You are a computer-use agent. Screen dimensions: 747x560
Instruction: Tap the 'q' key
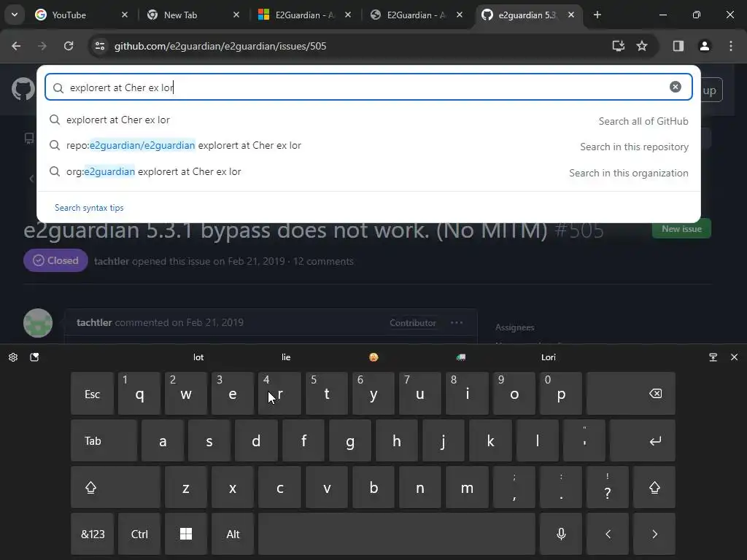tap(139, 394)
